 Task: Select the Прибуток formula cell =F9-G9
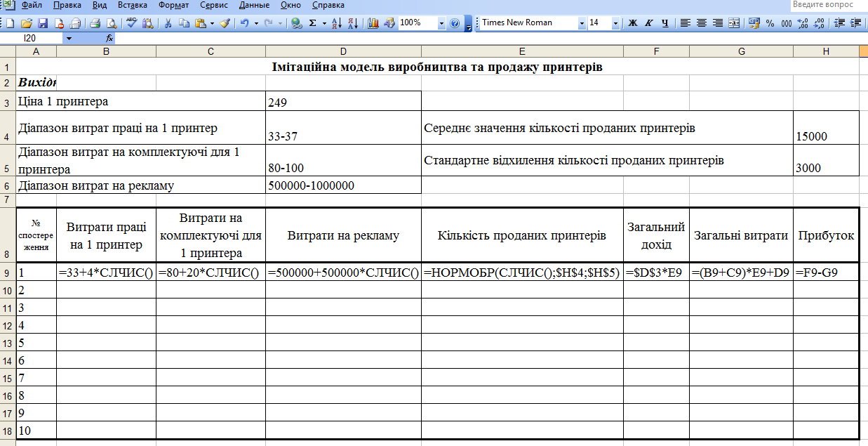(x=826, y=273)
